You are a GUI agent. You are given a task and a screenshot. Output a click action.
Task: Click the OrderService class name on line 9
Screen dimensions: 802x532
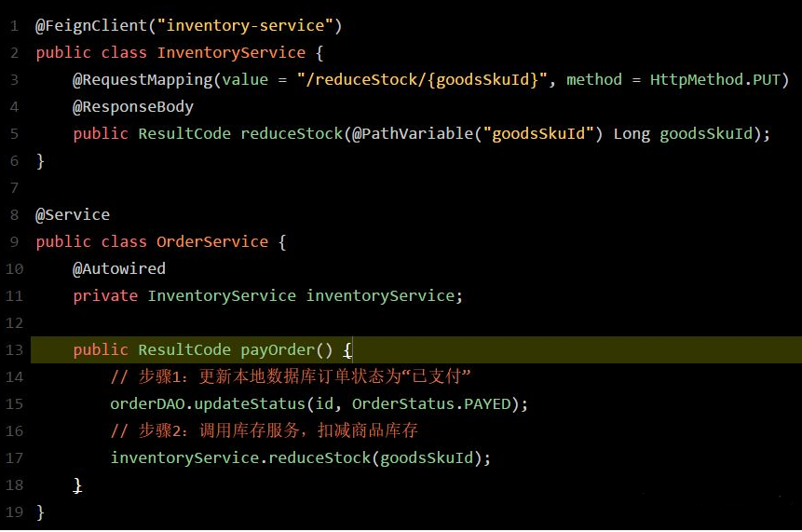[x=212, y=242]
